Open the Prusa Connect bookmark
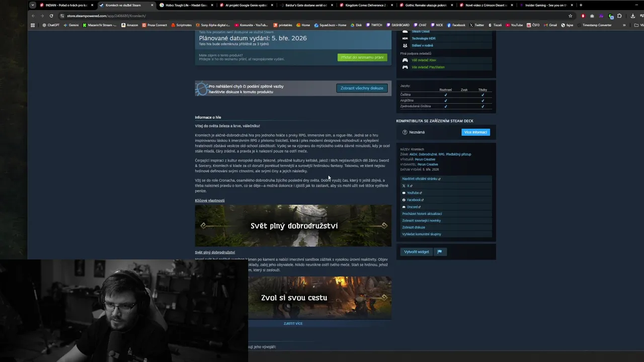Screen dimensions: 644x362 click(x=155, y=25)
